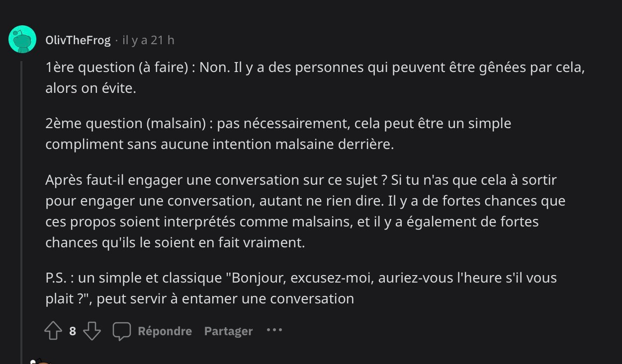Click the 'il y a 21 h' timestamp
This screenshot has height=364, width=622.
(148, 40)
